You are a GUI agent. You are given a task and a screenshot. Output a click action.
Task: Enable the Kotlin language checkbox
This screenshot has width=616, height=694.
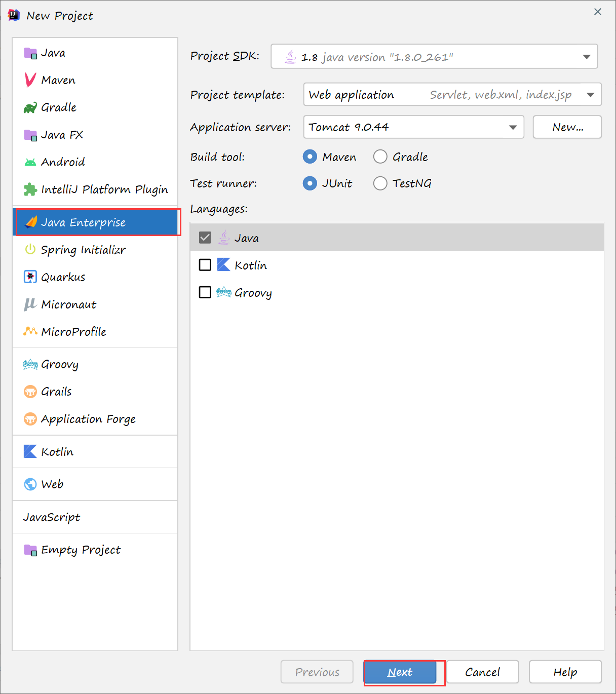click(x=205, y=265)
